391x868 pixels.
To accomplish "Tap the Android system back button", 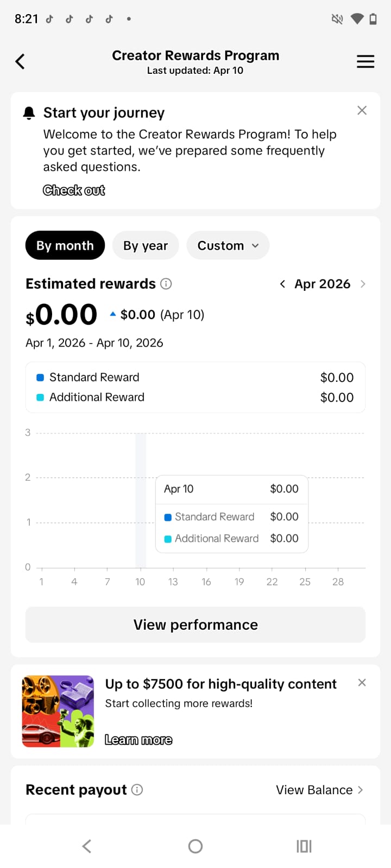I will [87, 846].
